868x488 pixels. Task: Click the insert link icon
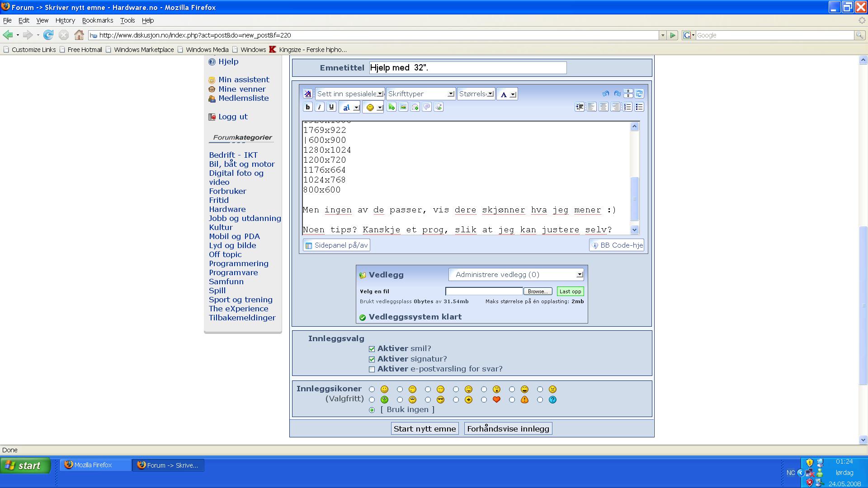click(392, 107)
